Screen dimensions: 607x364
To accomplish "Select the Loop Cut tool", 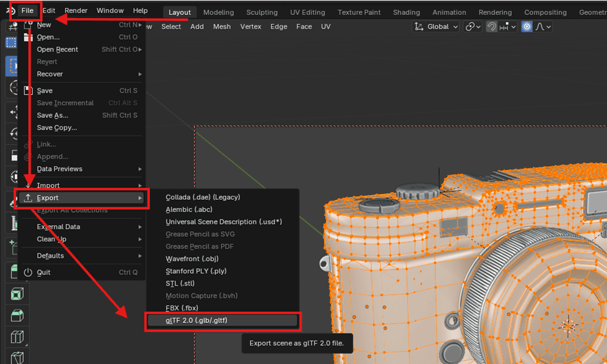I will [x=16, y=338].
